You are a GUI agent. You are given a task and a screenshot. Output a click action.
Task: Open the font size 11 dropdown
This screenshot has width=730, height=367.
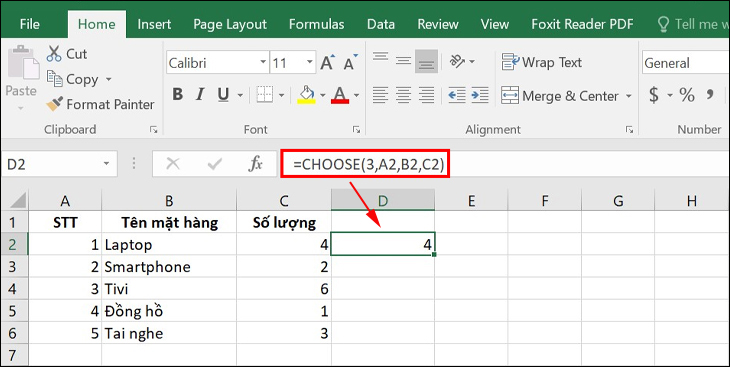(x=310, y=62)
